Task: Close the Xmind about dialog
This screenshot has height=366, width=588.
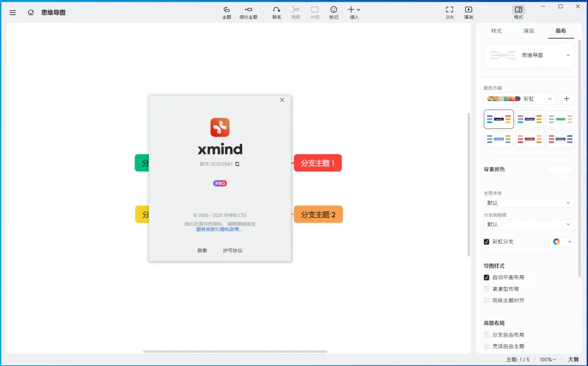Action: click(282, 100)
